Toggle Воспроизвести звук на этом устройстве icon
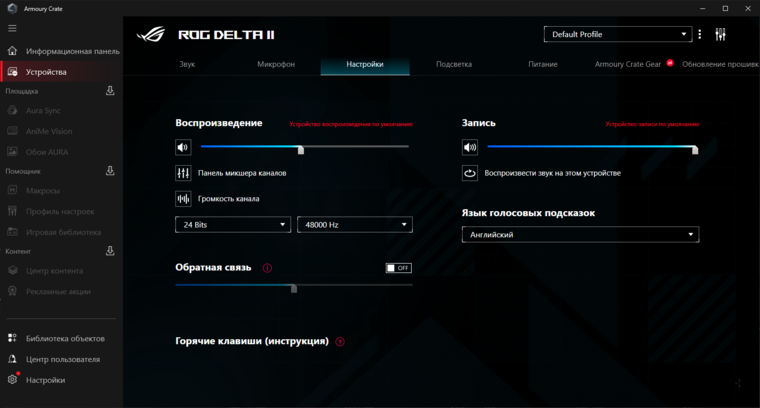The height and width of the screenshot is (408, 760). click(x=470, y=173)
